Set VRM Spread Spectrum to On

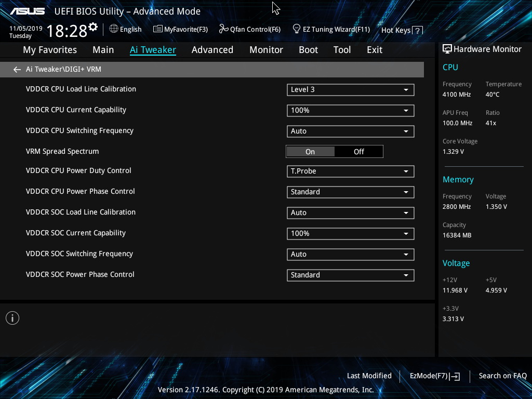[x=310, y=152]
